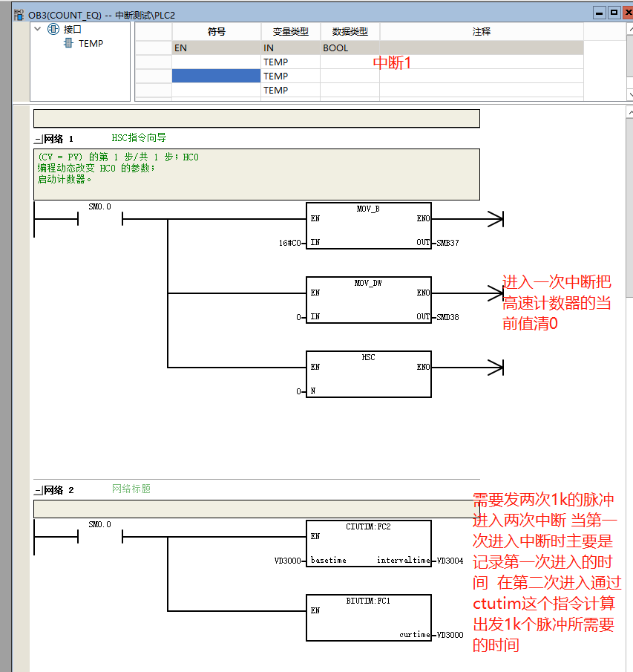This screenshot has height=672, width=633.
Task: Click the program title comment box at top
Action: pos(257,118)
